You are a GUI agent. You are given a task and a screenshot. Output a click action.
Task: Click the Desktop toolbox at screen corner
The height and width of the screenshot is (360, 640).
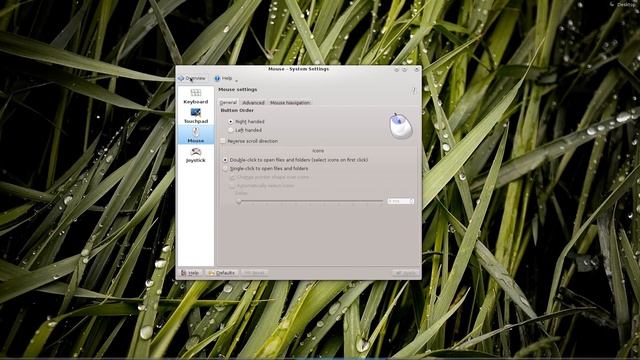(x=623, y=4)
